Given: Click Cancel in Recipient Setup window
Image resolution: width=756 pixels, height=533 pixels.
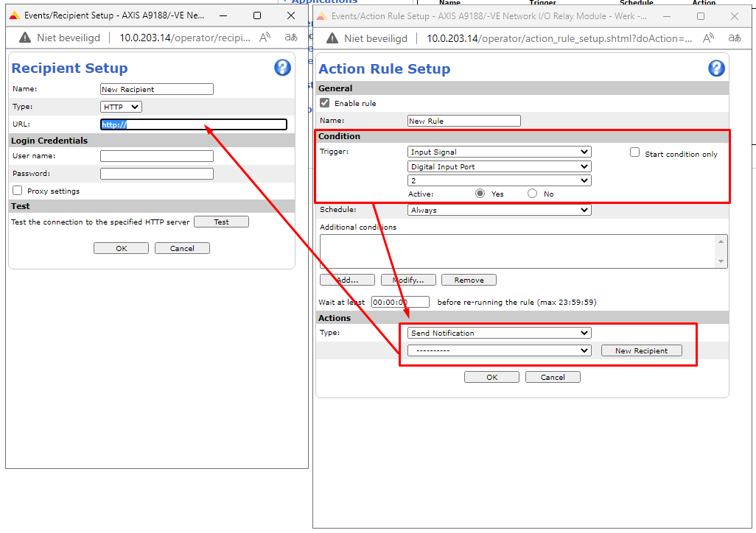Looking at the screenshot, I should tap(182, 248).
